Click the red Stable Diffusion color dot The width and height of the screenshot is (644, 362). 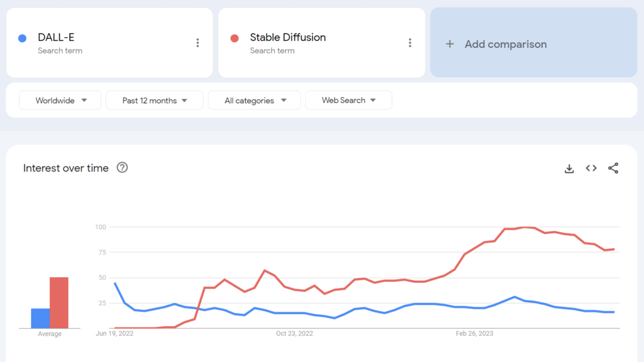coord(235,38)
